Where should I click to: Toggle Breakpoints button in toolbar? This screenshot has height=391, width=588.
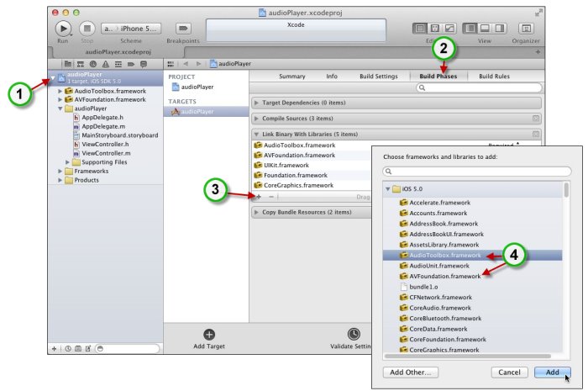click(x=183, y=29)
